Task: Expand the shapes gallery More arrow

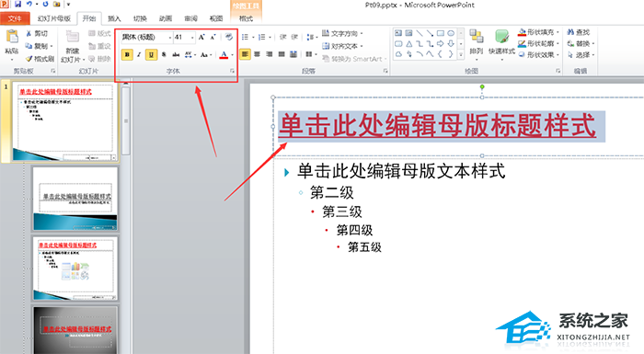Action: tap(461, 54)
